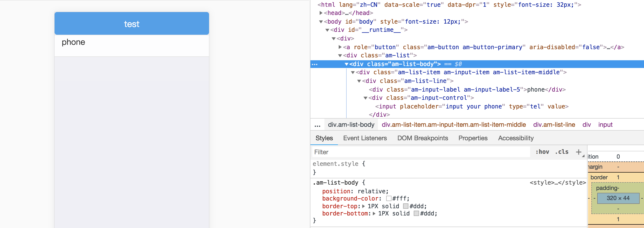Select the input breadcrumb entry
Viewport: 644px width, 228px height.
[x=605, y=125]
